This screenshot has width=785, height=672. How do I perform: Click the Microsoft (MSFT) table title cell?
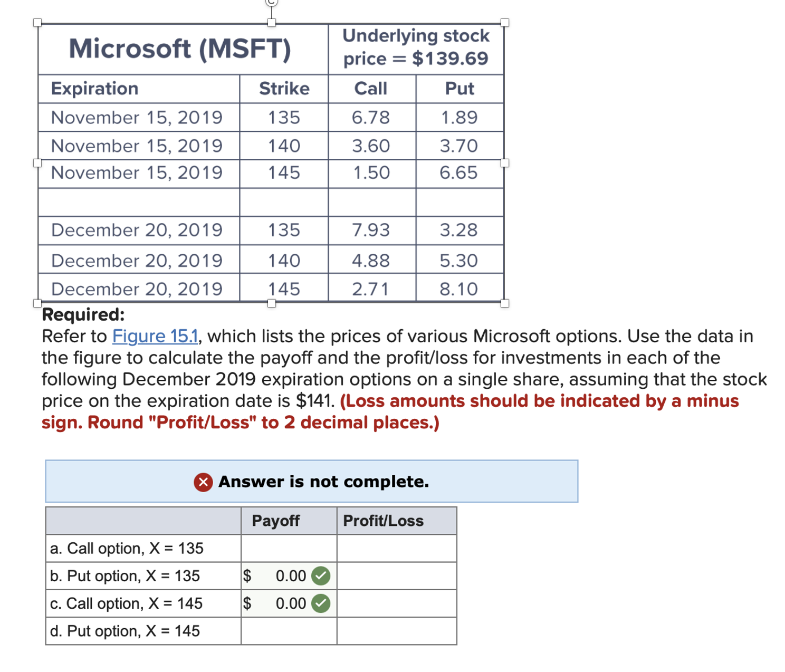click(x=181, y=49)
